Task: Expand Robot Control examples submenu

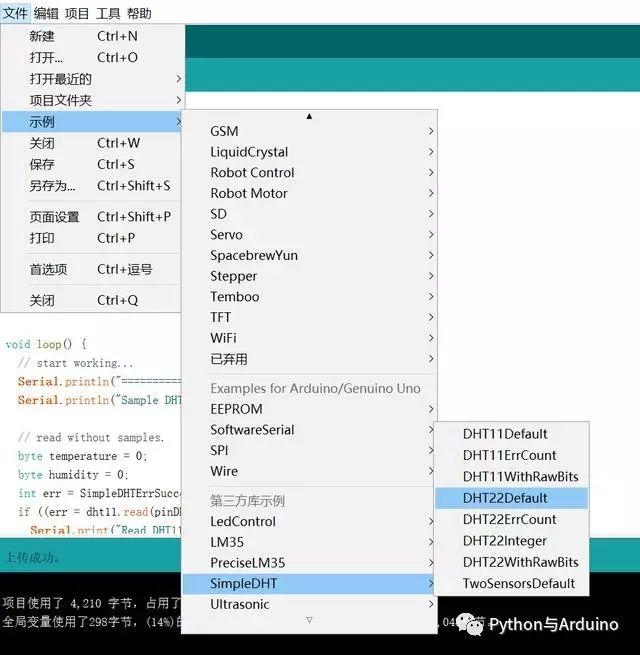Action: 310,173
